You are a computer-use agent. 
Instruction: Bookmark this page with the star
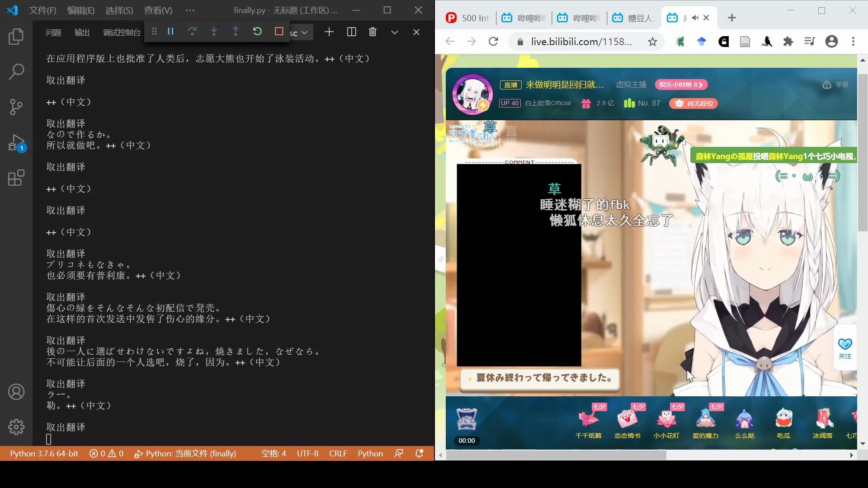652,42
